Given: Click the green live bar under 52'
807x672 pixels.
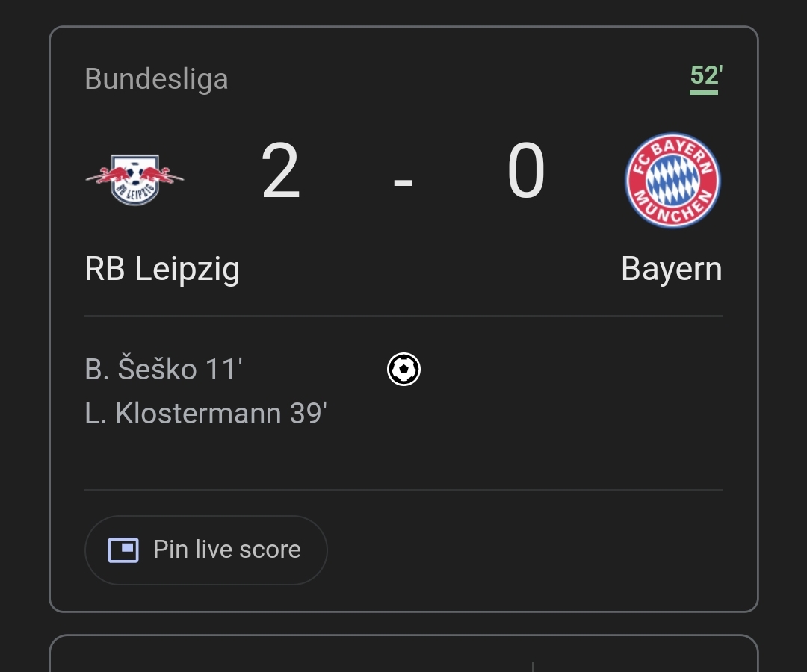Looking at the screenshot, I should coord(704,93).
